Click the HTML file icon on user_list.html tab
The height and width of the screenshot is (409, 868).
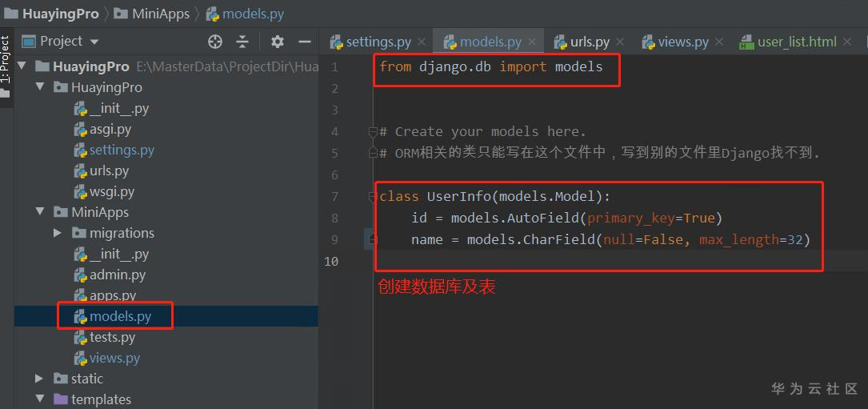pos(746,42)
